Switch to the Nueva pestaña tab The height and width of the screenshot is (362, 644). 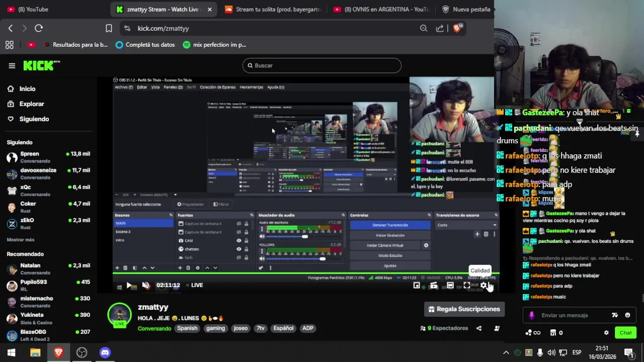[466, 9]
